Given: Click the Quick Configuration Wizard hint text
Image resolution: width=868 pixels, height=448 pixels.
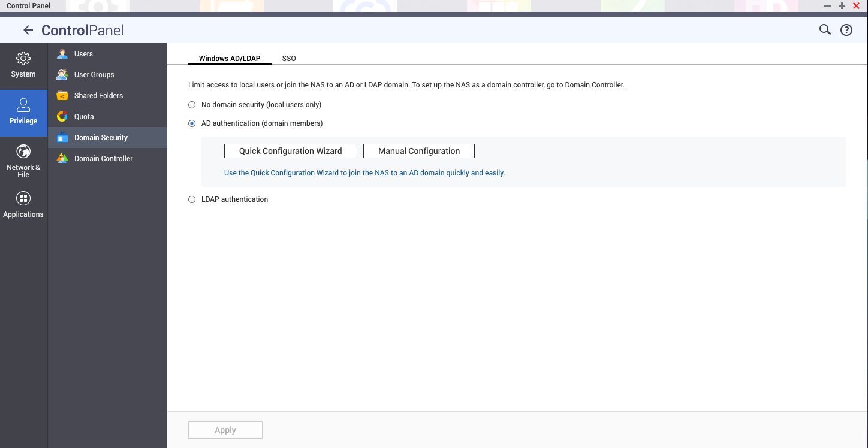Looking at the screenshot, I should coord(364,173).
